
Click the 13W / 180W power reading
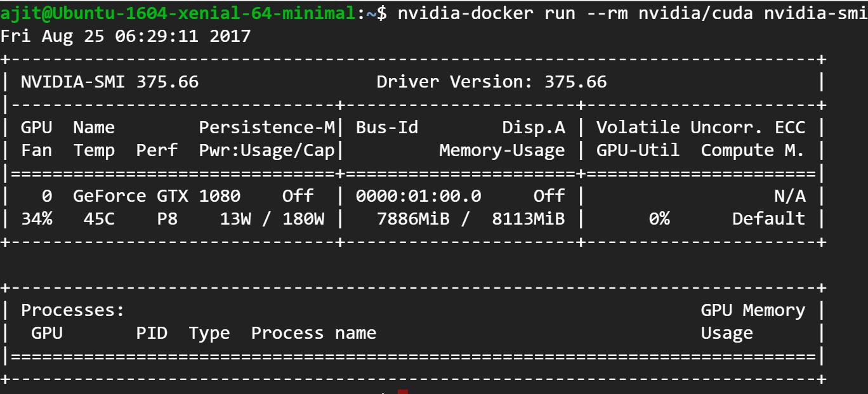(x=272, y=219)
